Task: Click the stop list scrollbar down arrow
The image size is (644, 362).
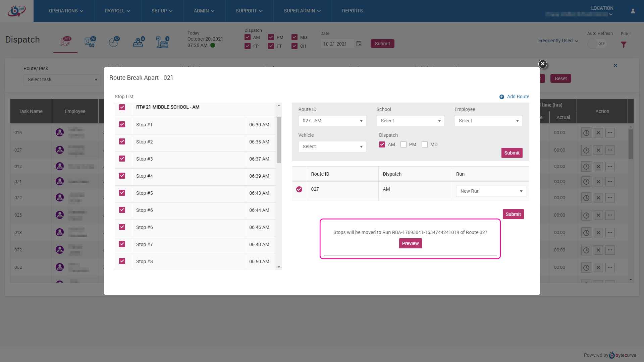Action: click(x=279, y=267)
